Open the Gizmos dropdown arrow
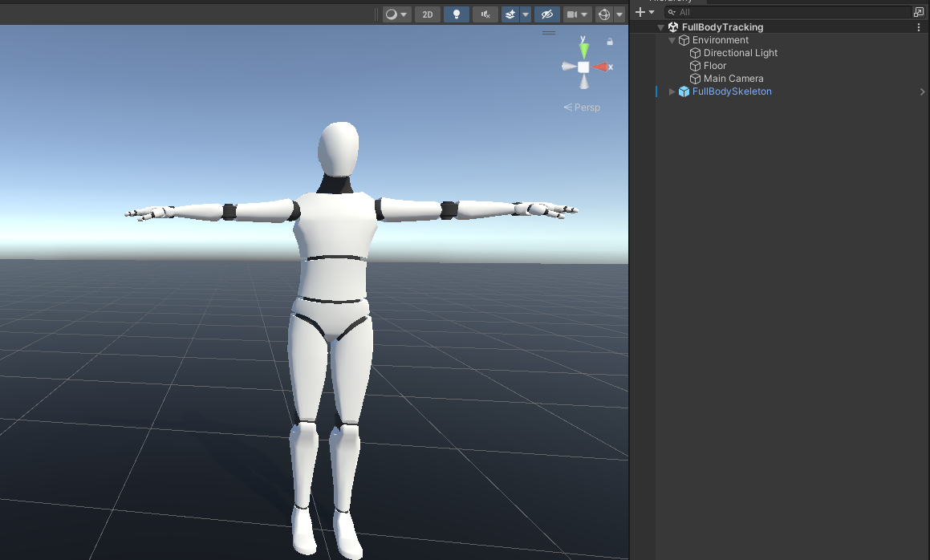930x560 pixels. (x=619, y=14)
